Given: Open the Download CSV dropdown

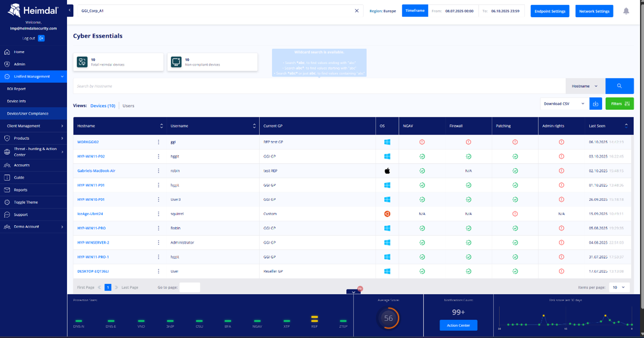Looking at the screenshot, I should pos(564,103).
